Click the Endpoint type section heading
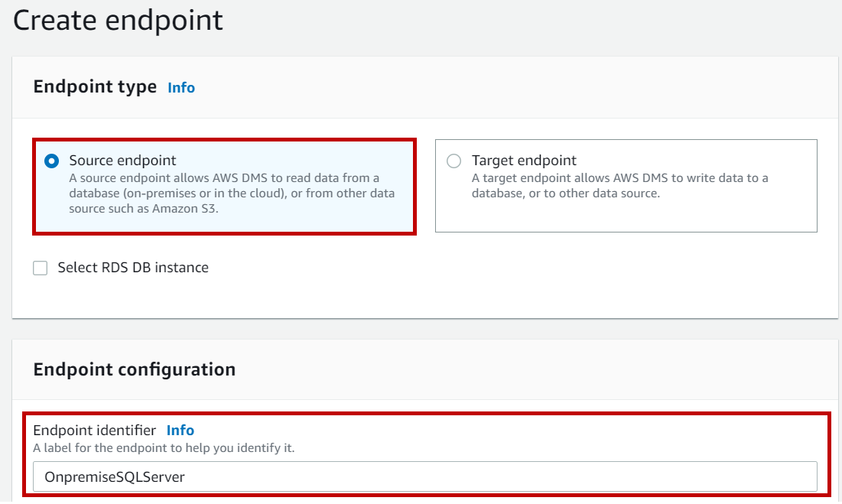This screenshot has width=842, height=504. click(x=95, y=86)
